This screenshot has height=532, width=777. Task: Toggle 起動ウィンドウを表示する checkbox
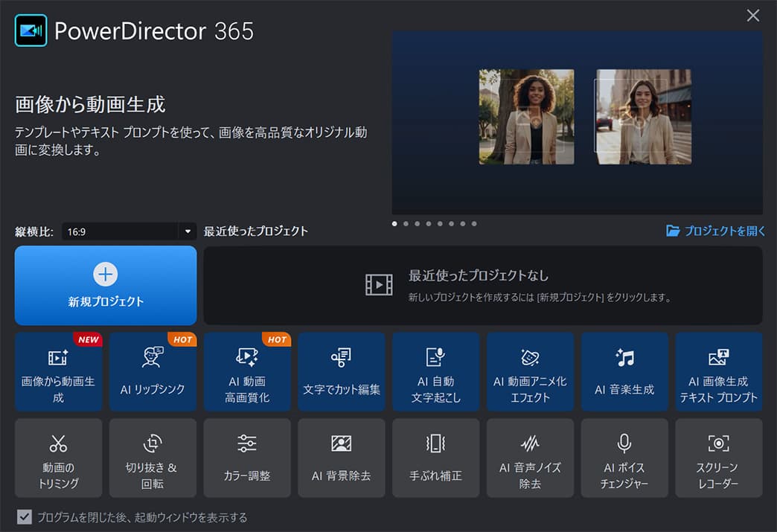pyautogui.click(x=25, y=517)
